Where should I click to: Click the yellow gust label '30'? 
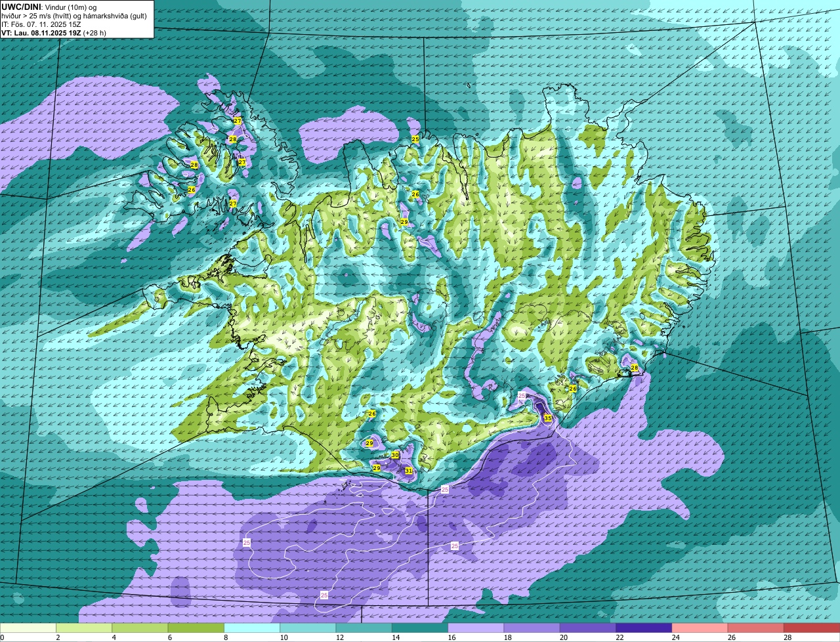click(395, 455)
